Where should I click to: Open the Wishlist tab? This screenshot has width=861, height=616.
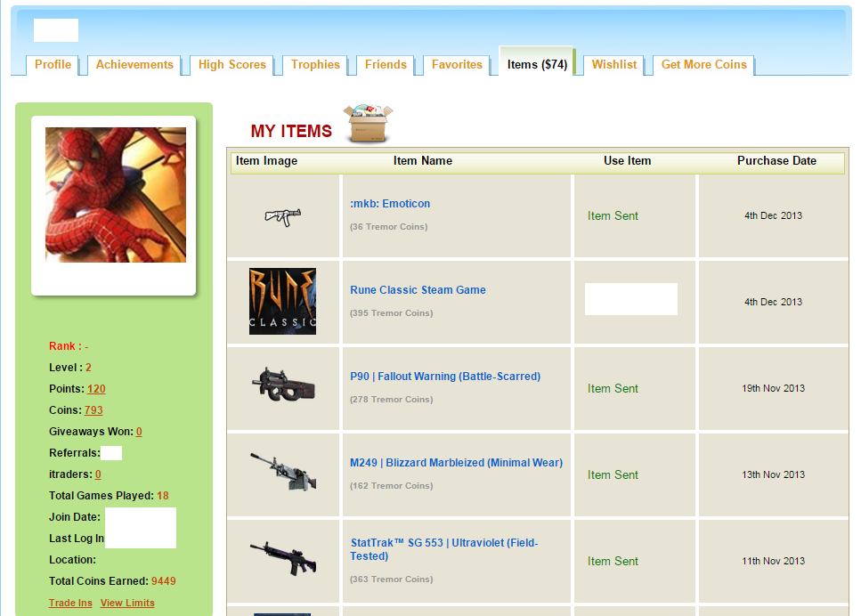[x=614, y=65]
